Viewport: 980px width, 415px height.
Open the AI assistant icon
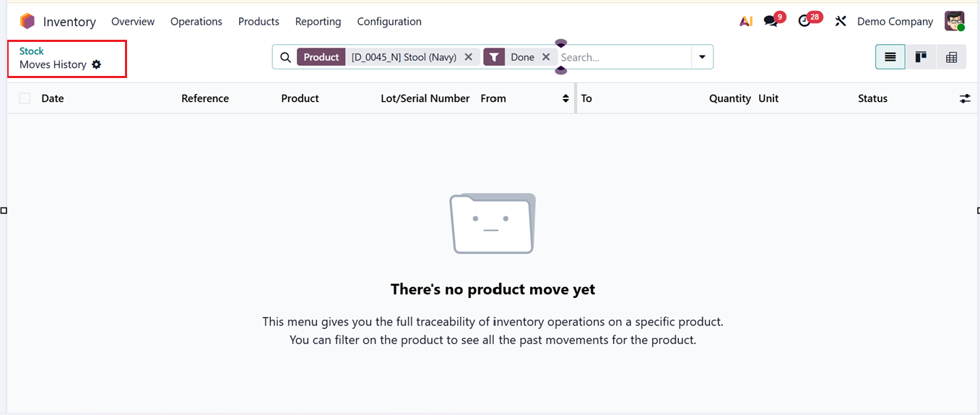746,22
